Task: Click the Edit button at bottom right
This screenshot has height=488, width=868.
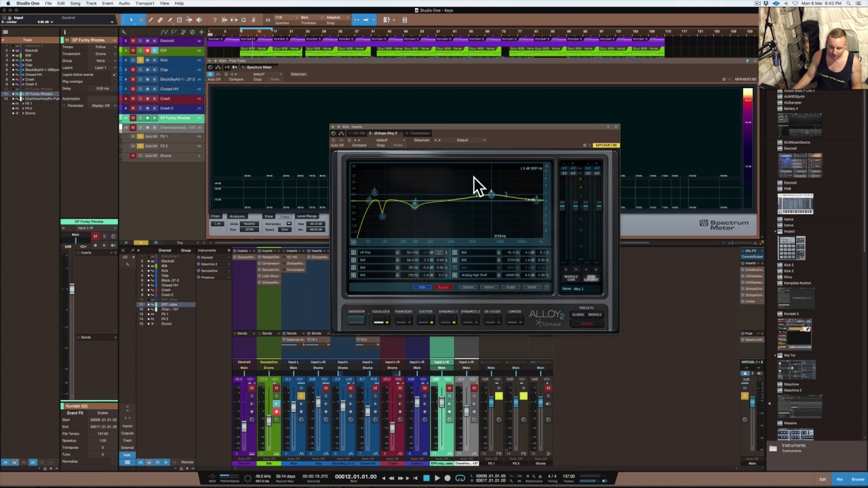Action: (823, 479)
